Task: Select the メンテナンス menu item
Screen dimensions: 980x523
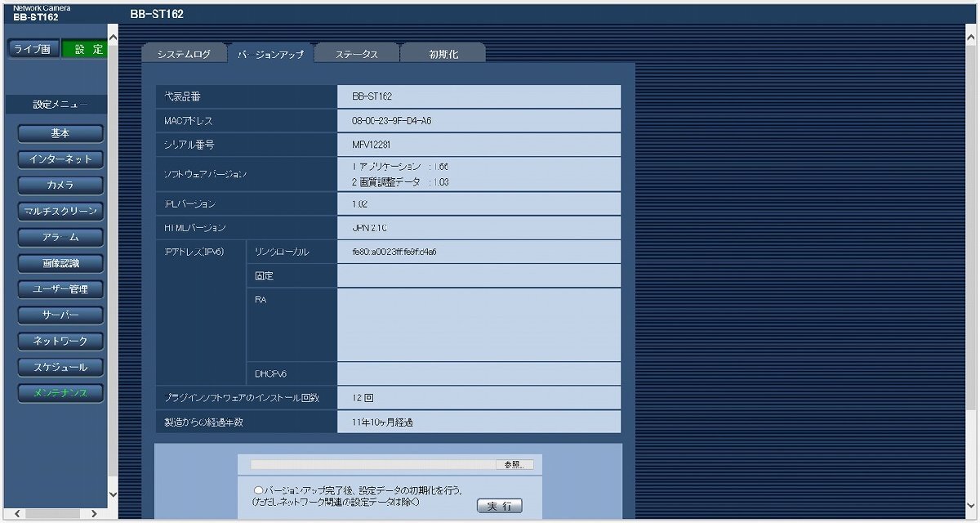Action: (x=61, y=393)
